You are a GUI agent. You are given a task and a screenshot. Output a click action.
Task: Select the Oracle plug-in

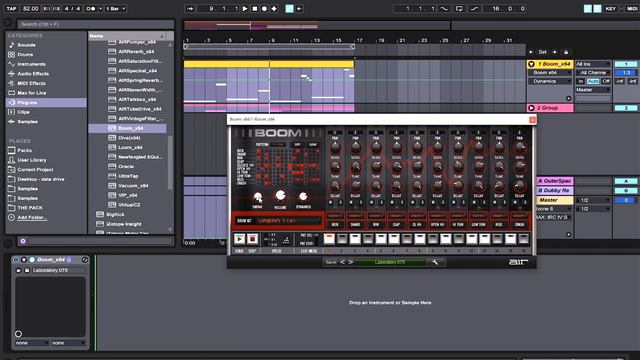click(x=126, y=167)
